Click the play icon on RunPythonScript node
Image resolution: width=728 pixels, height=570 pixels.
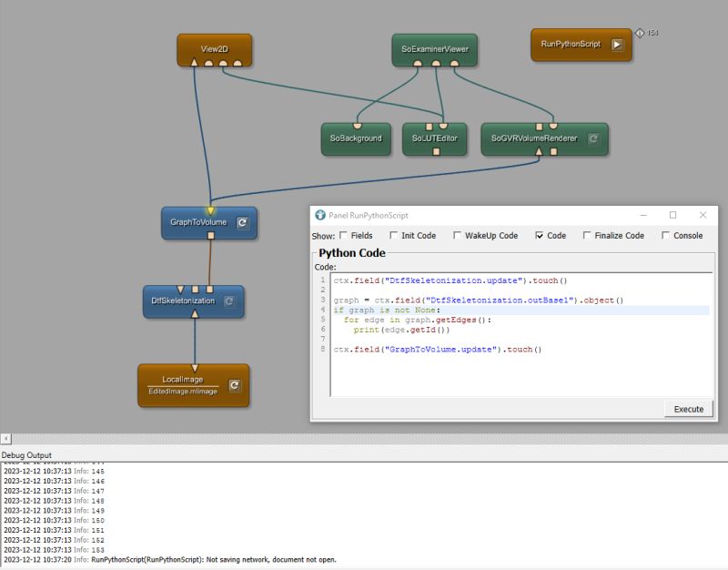[x=620, y=43]
